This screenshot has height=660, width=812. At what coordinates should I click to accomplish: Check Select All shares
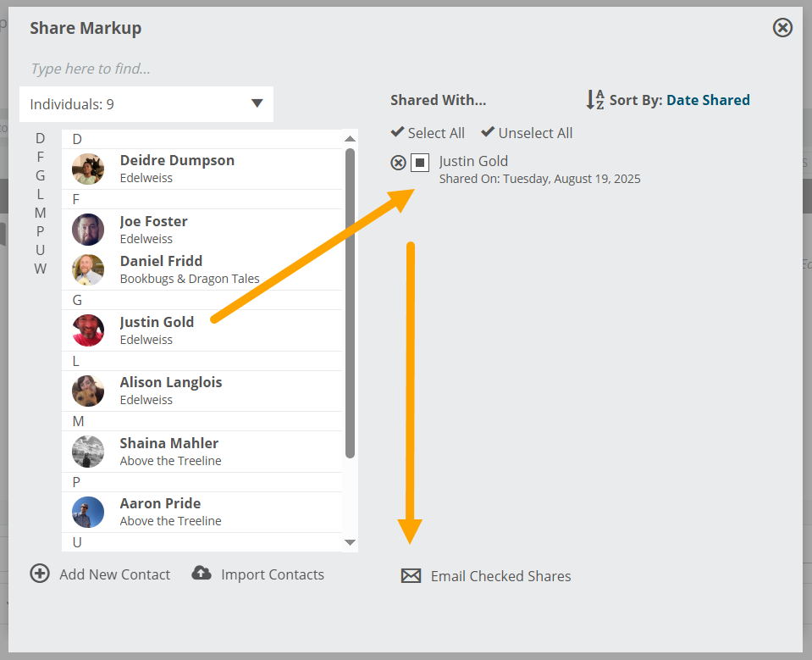[x=428, y=133]
